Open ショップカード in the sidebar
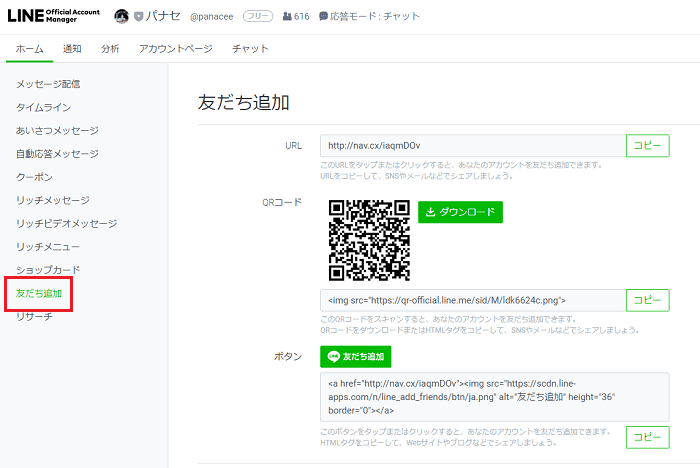 pyautogui.click(x=48, y=270)
